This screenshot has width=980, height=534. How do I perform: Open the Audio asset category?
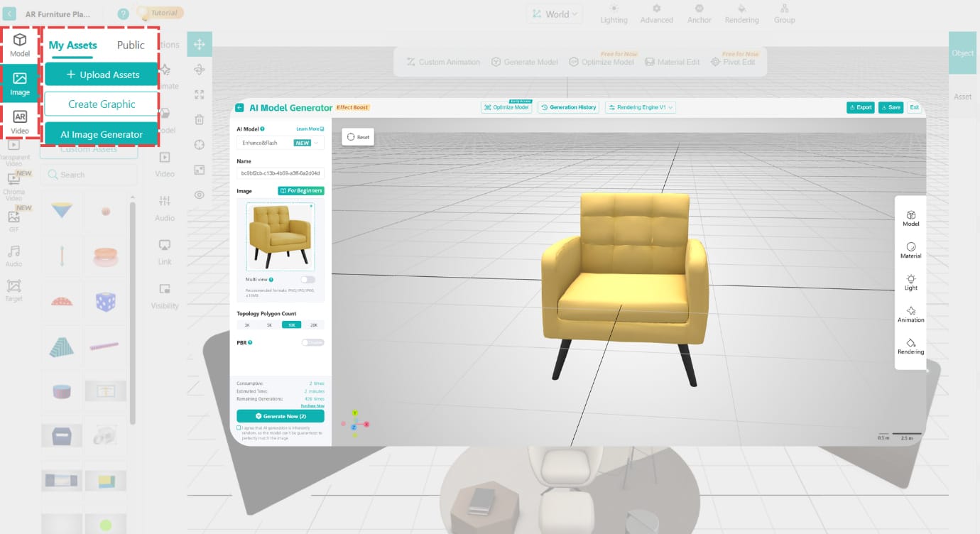(13, 256)
